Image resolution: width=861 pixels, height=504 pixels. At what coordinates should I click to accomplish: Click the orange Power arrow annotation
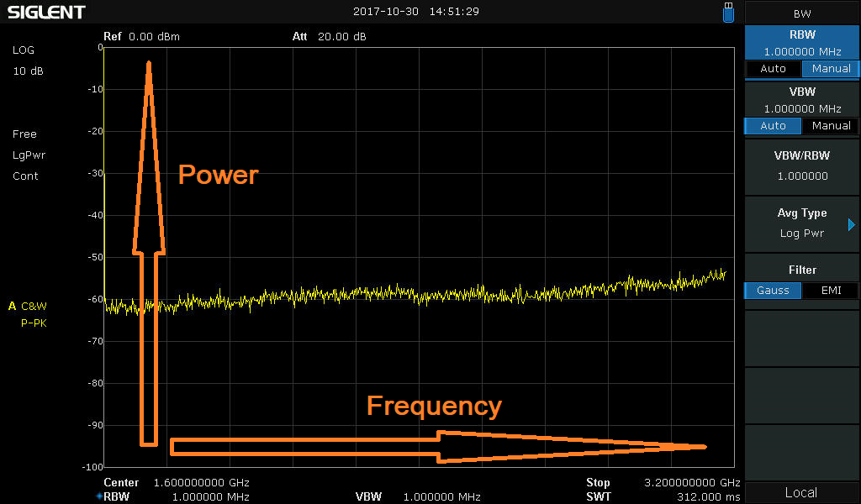pyautogui.click(x=149, y=252)
